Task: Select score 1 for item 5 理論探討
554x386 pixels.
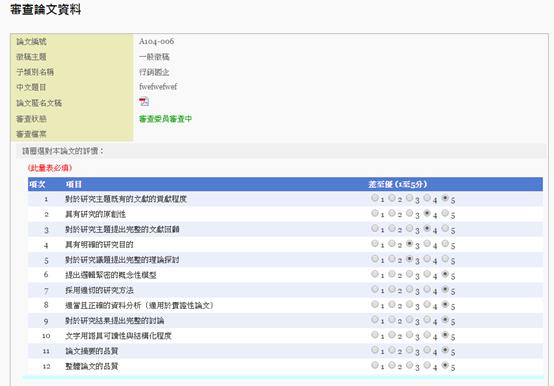Action: tap(375, 259)
